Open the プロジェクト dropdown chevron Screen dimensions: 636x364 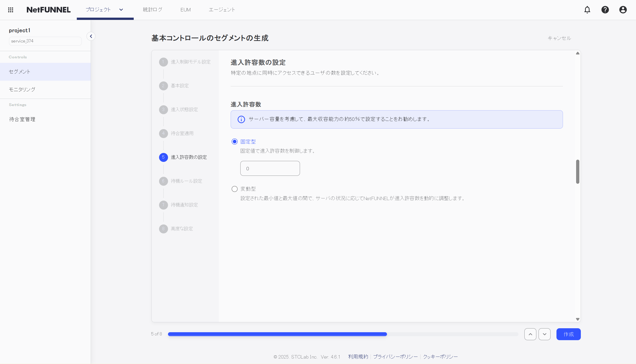point(121,9)
